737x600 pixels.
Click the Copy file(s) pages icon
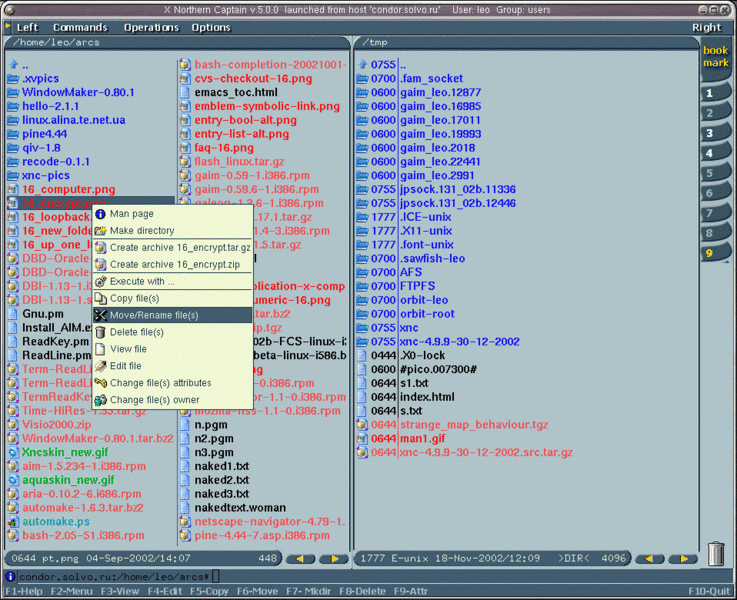click(101, 298)
